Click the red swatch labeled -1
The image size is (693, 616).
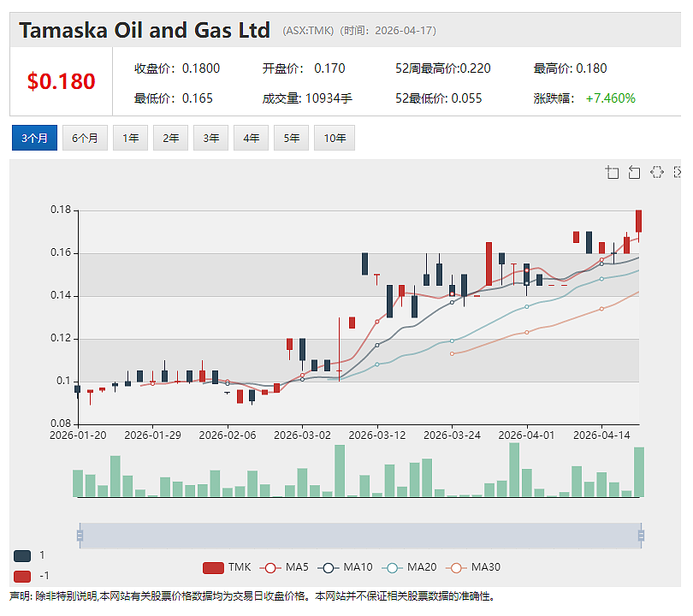(22, 577)
